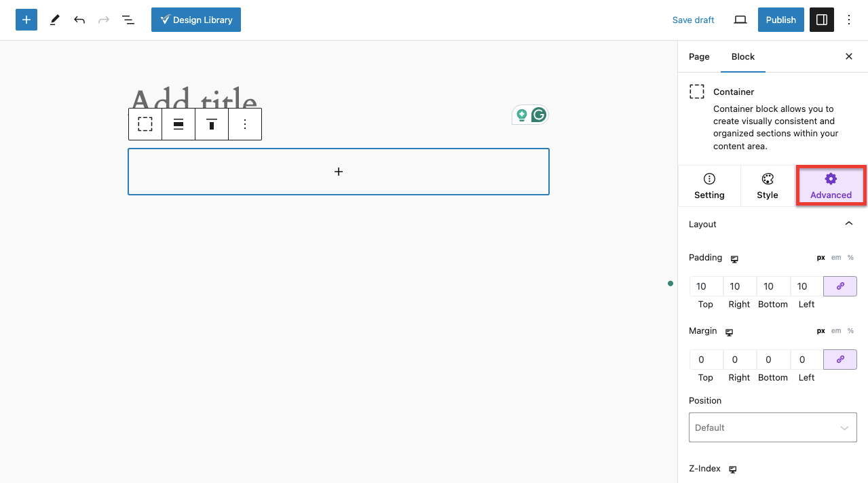868x483 pixels.
Task: Open the Document Overview list icon
Action: (128, 20)
